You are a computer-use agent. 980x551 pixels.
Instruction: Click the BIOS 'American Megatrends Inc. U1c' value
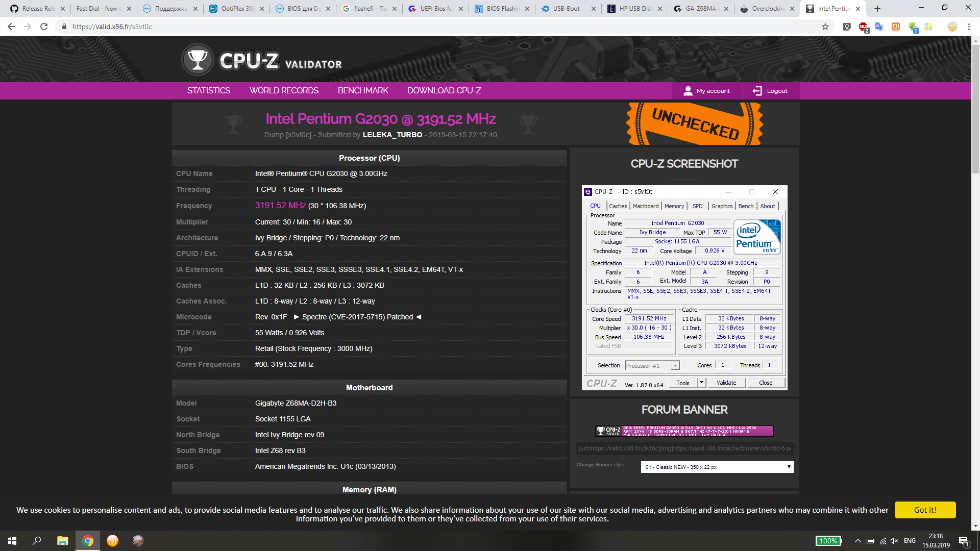tap(325, 466)
